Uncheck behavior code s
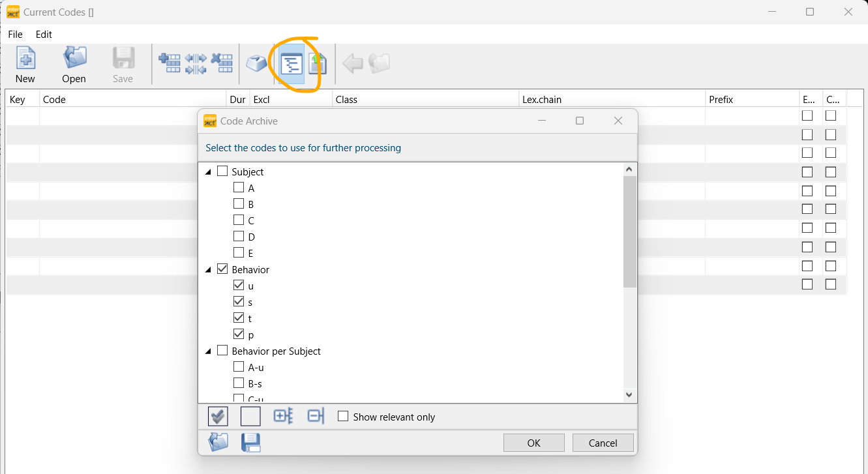Viewport: 868px width, 474px height. [x=239, y=302]
